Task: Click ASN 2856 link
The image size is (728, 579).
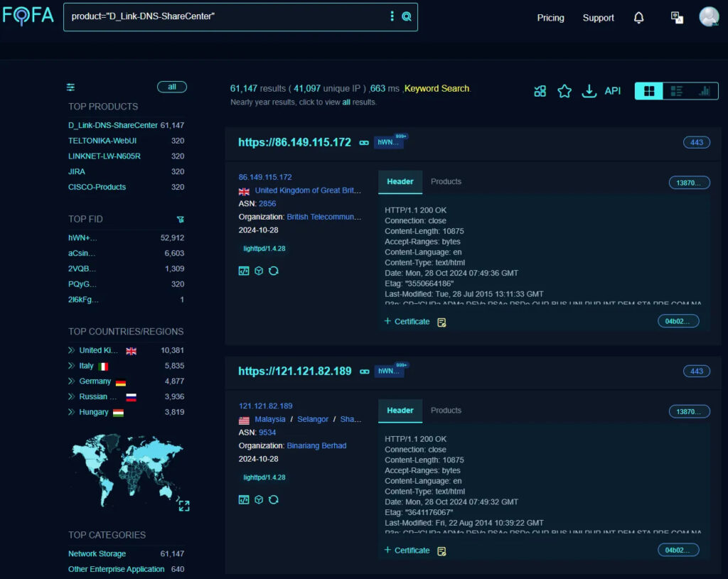Action: pos(267,204)
